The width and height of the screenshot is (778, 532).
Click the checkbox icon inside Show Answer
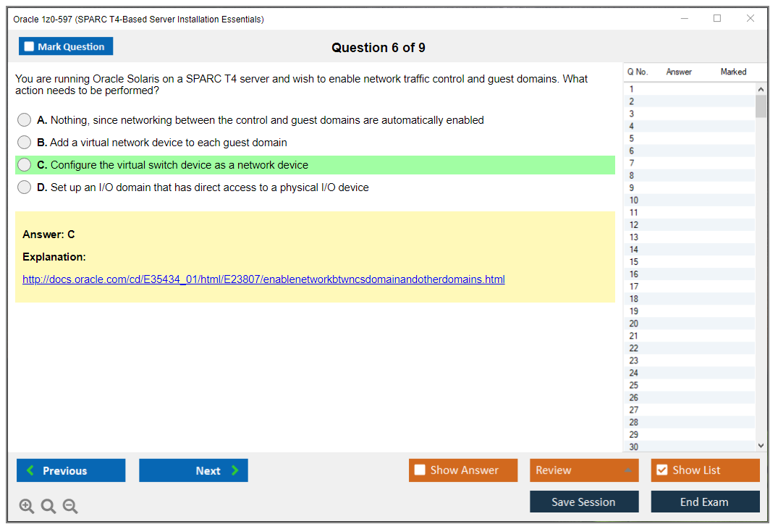pos(420,470)
